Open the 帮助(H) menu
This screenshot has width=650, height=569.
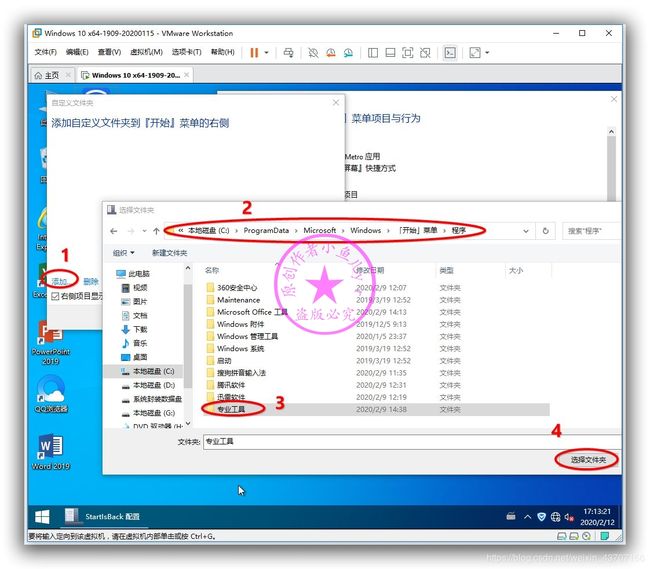click(x=223, y=52)
